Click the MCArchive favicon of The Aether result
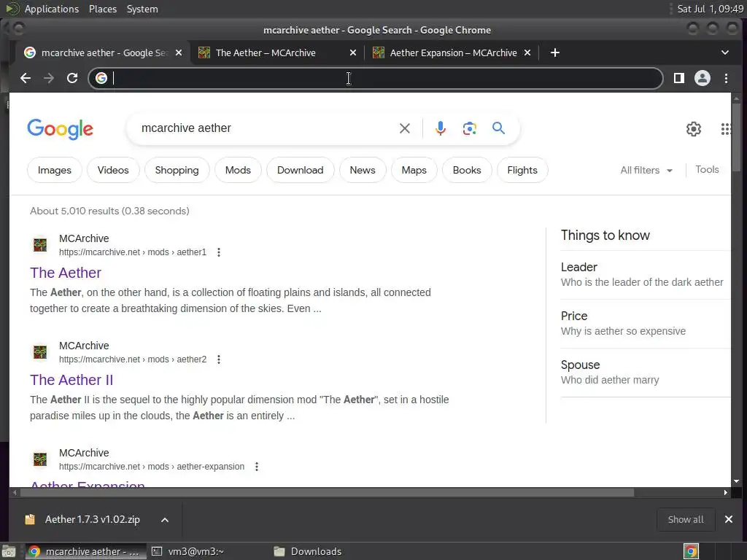 click(x=40, y=245)
